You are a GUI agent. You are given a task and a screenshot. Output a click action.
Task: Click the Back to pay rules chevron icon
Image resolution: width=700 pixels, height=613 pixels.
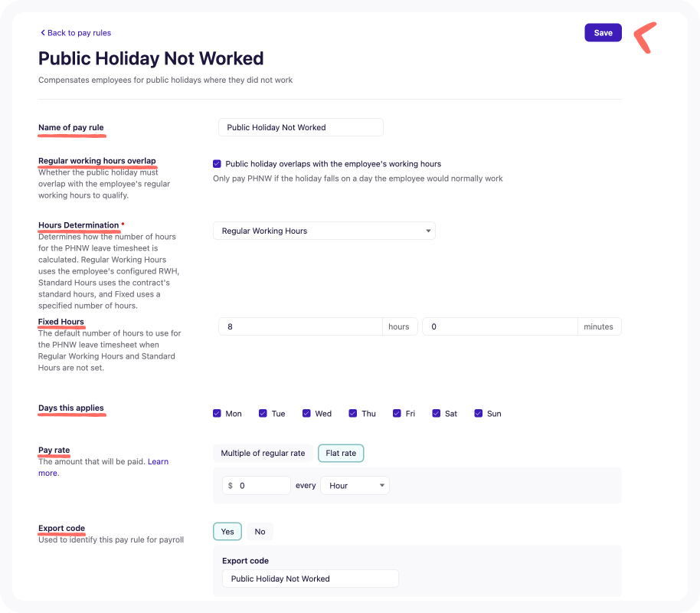point(43,33)
